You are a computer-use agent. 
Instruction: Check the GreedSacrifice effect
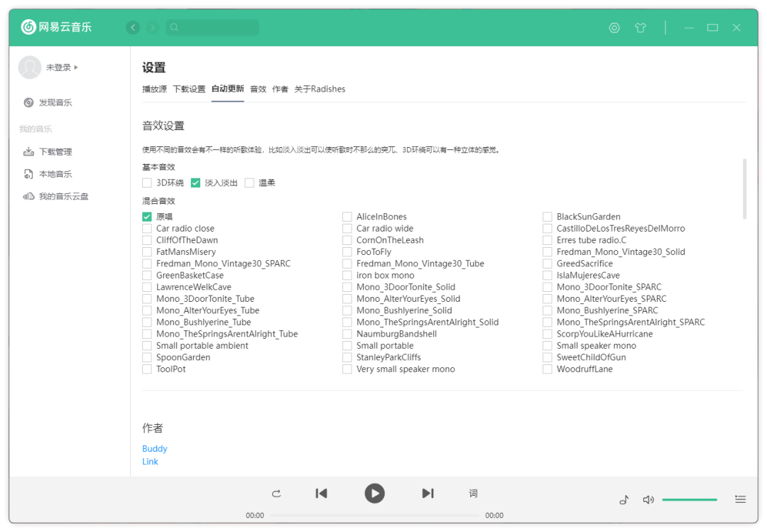(548, 264)
